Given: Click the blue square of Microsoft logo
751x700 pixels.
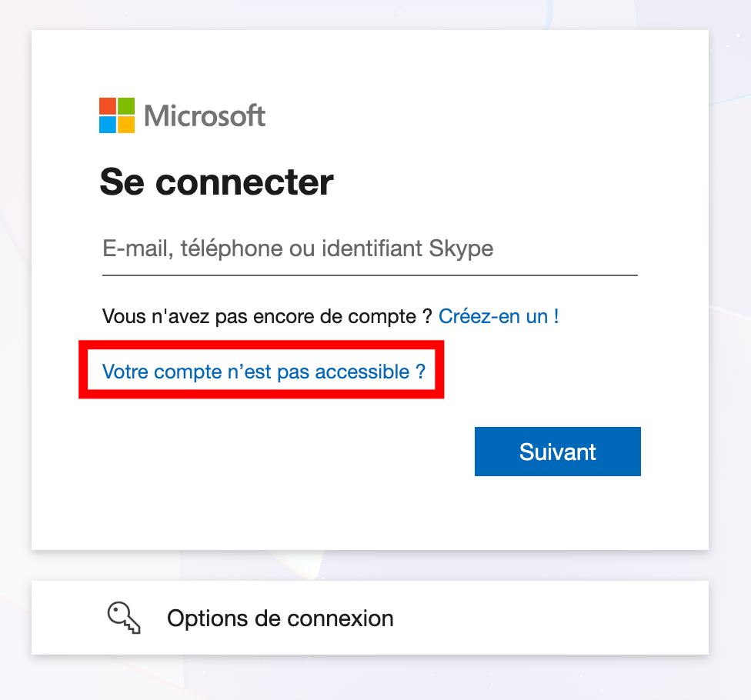Looking at the screenshot, I should [x=107, y=125].
